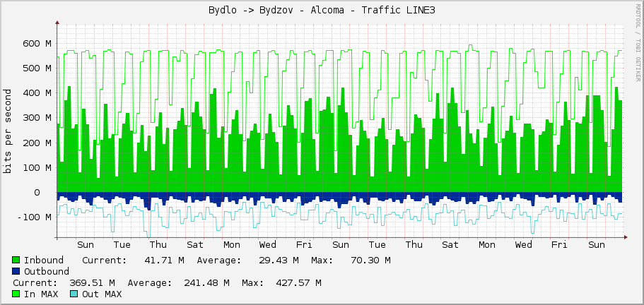Image resolution: width=644 pixels, height=305 pixels.
Task: Click the 'Out MAX' legend label
Action: pyautogui.click(x=102, y=294)
